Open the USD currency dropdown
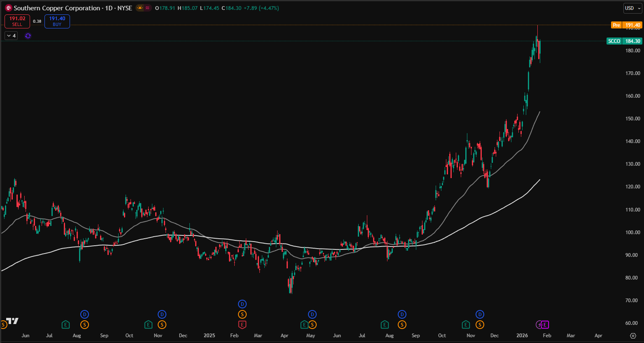This screenshot has height=343, width=644. coord(632,8)
